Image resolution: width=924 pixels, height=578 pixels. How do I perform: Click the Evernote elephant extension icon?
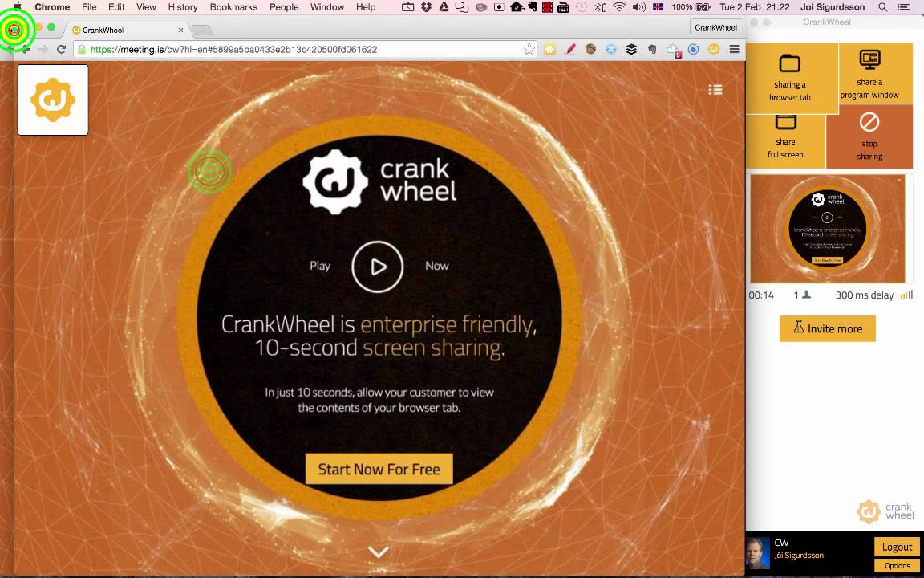click(652, 50)
